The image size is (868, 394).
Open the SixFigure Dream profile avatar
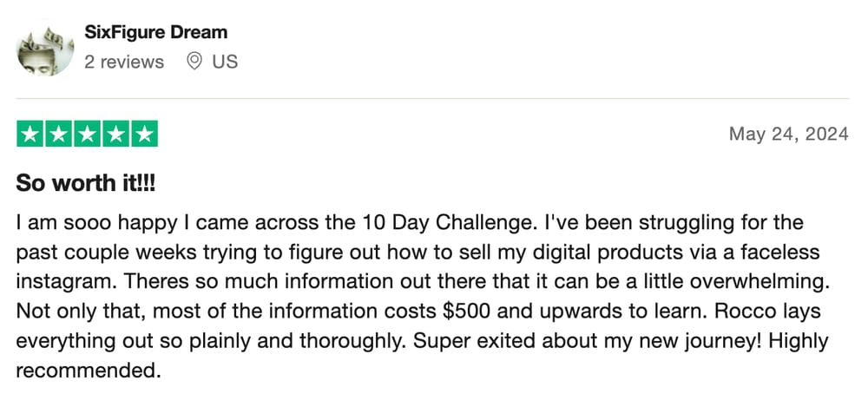pyautogui.click(x=45, y=48)
